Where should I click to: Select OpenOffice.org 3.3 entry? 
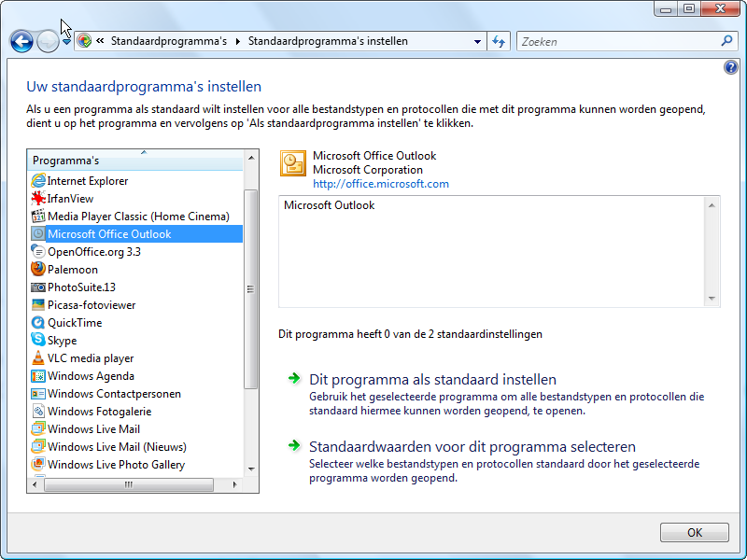[93, 252]
